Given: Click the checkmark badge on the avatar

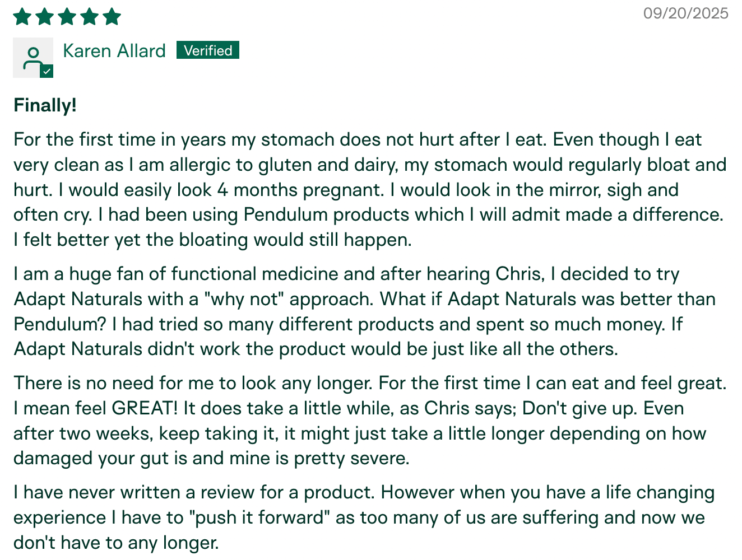Looking at the screenshot, I should [47, 71].
